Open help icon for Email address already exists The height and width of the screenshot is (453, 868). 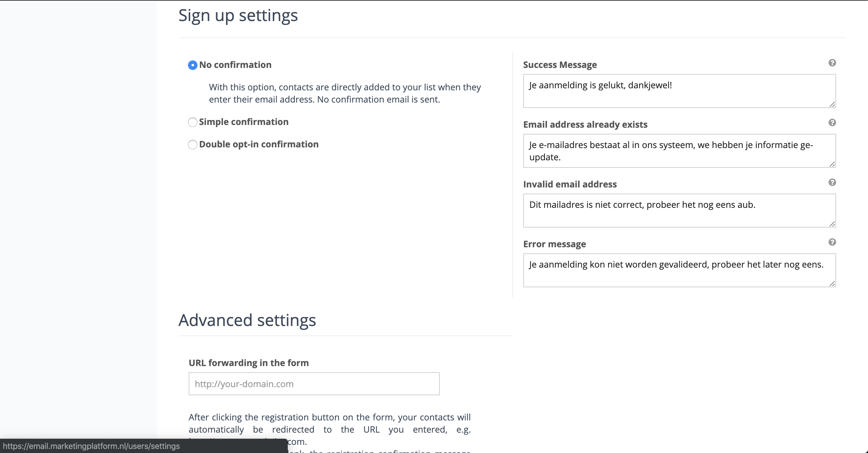832,123
